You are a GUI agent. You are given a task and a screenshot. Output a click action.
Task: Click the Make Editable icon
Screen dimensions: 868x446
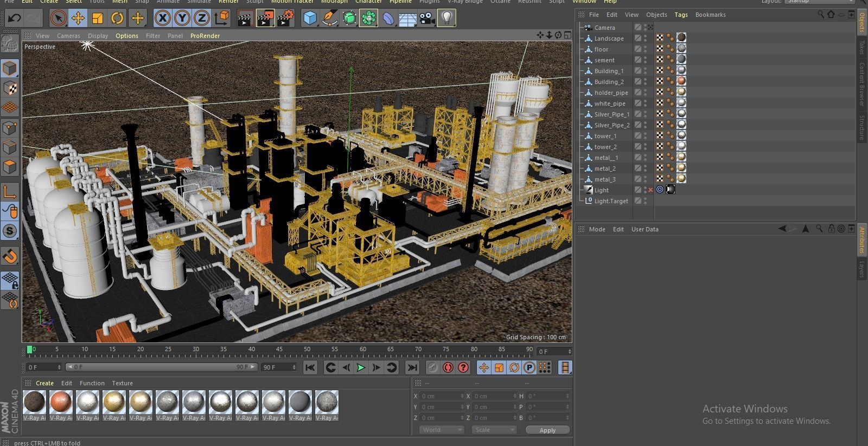click(9, 44)
